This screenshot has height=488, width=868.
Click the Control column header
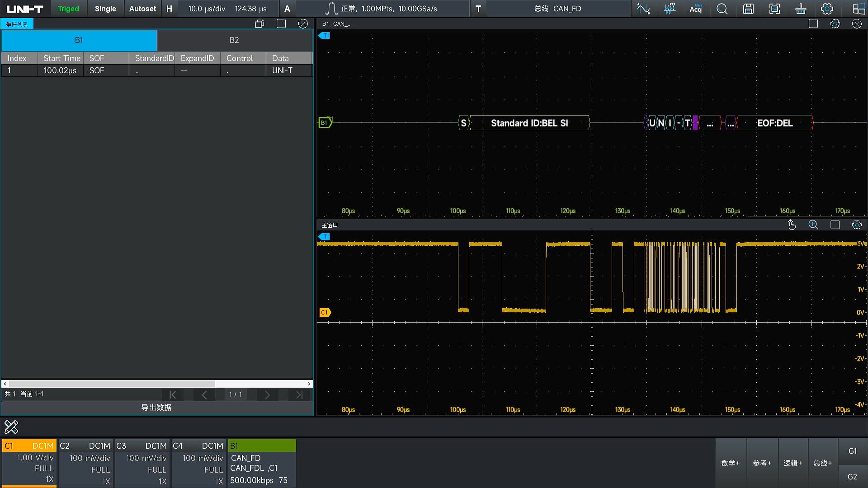[243, 58]
